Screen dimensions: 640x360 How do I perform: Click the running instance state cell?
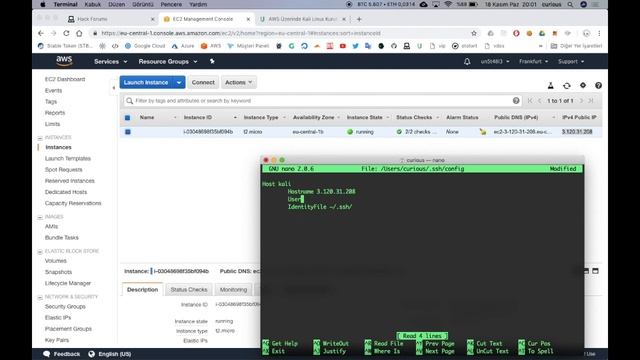(360, 132)
